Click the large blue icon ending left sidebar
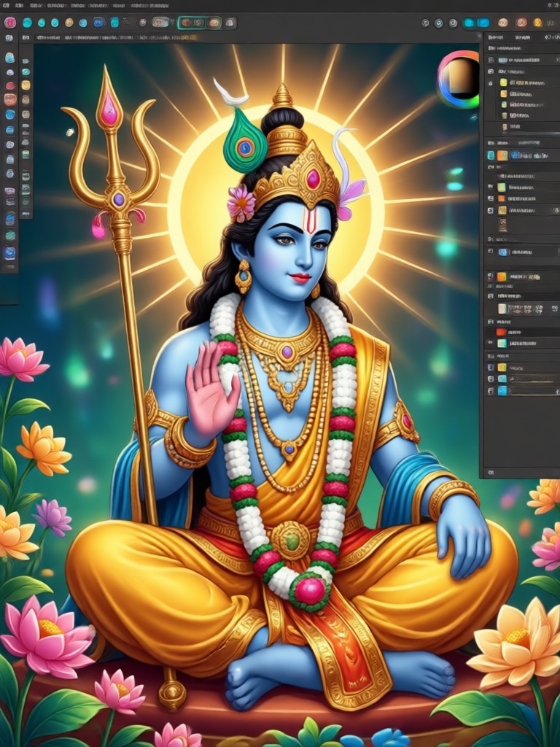Screen dimensions: 560x747 (9, 252)
